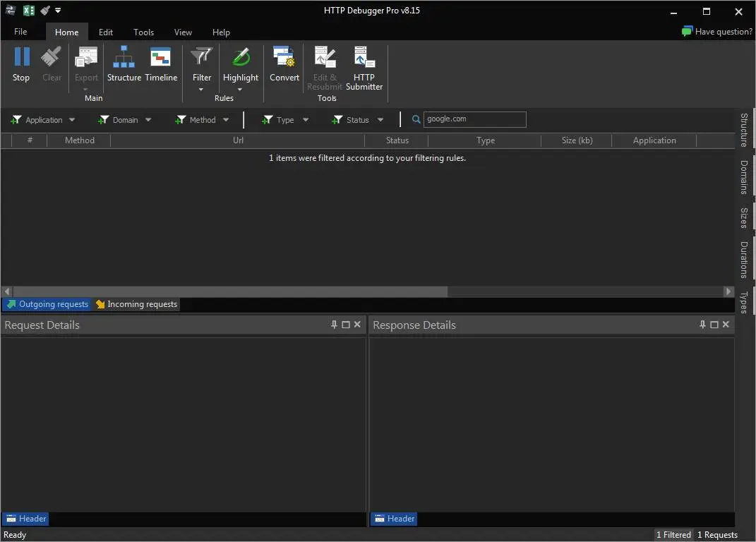The image size is (756, 542).
Task: Close the Request Details panel
Action: [x=357, y=325]
